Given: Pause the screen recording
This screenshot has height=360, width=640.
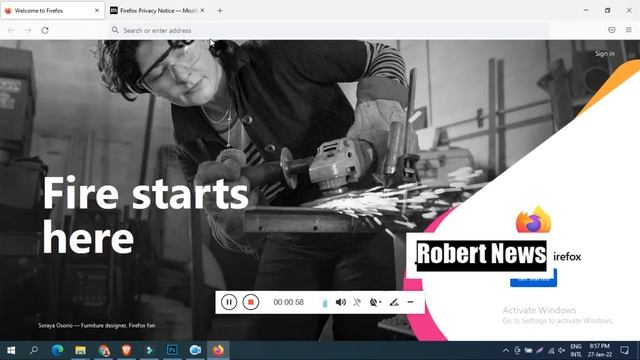Looking at the screenshot, I should click(x=229, y=302).
